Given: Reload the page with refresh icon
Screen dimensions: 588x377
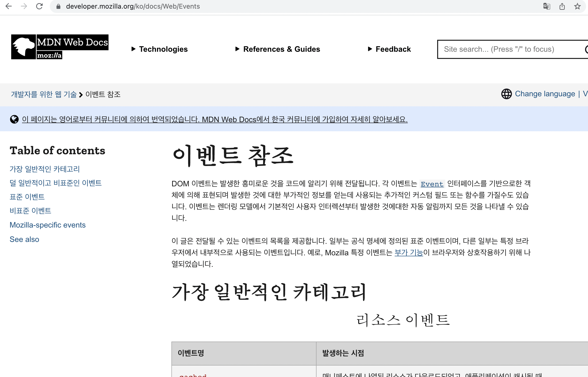Looking at the screenshot, I should pyautogui.click(x=40, y=6).
